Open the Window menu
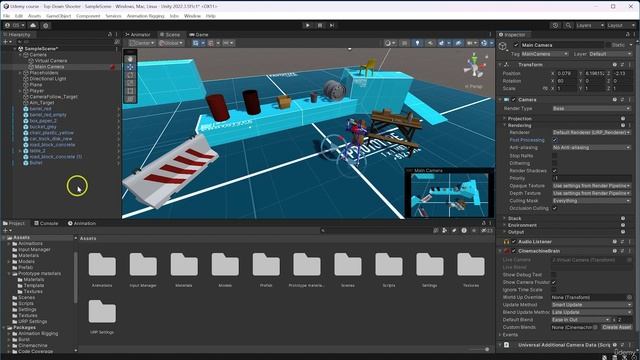Screen dimensions: 640x360 point(192,16)
